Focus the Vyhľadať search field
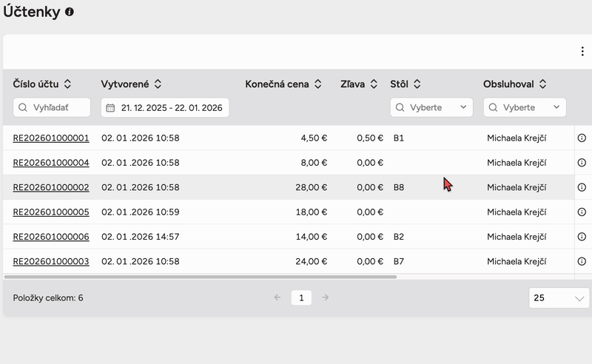 pos(52,107)
